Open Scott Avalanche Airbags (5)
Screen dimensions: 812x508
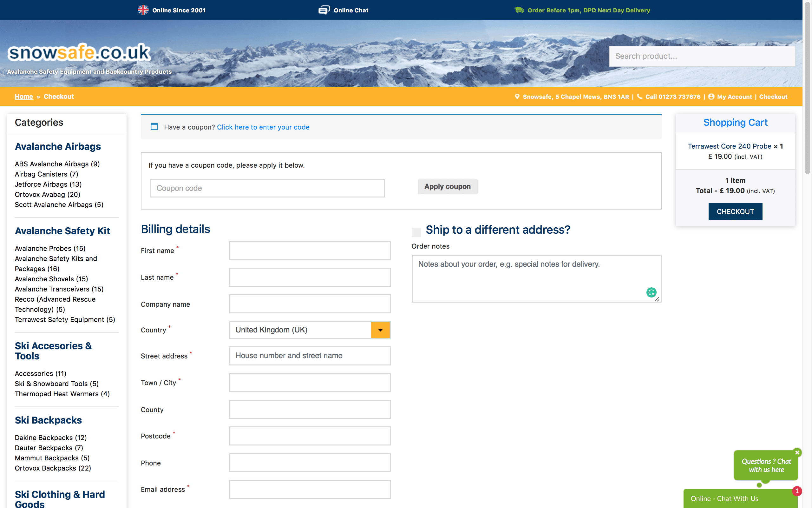[59, 204]
